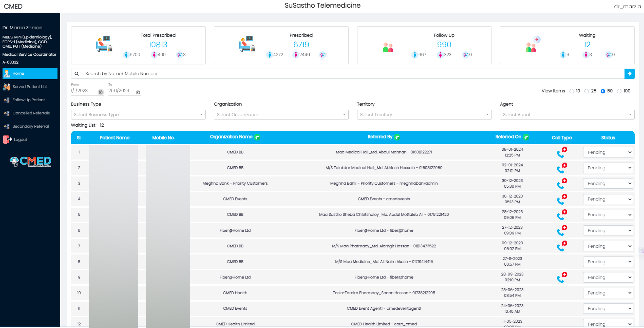Select 10 view items radio button
This screenshot has width=644, height=328.
(x=572, y=91)
